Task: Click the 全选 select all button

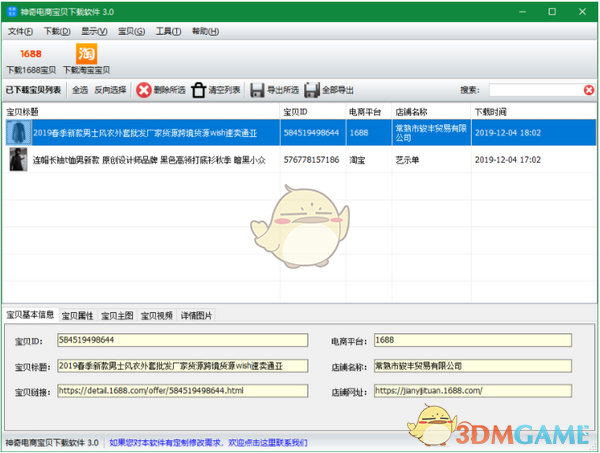Action: click(80, 90)
